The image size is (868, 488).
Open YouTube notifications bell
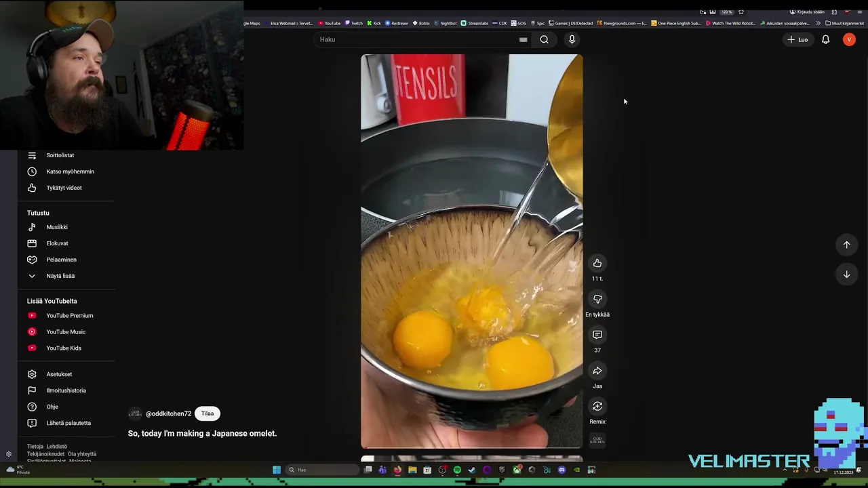[x=825, y=39]
